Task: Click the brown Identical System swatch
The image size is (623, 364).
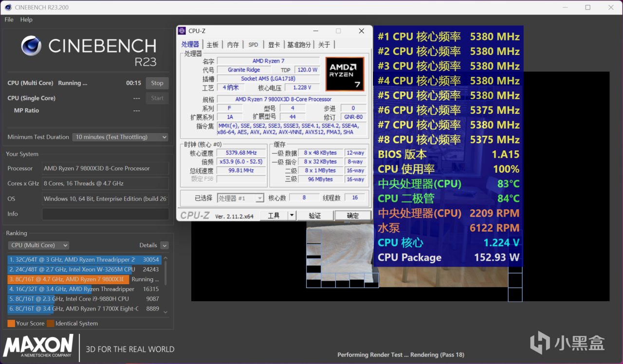Action: coord(51,323)
